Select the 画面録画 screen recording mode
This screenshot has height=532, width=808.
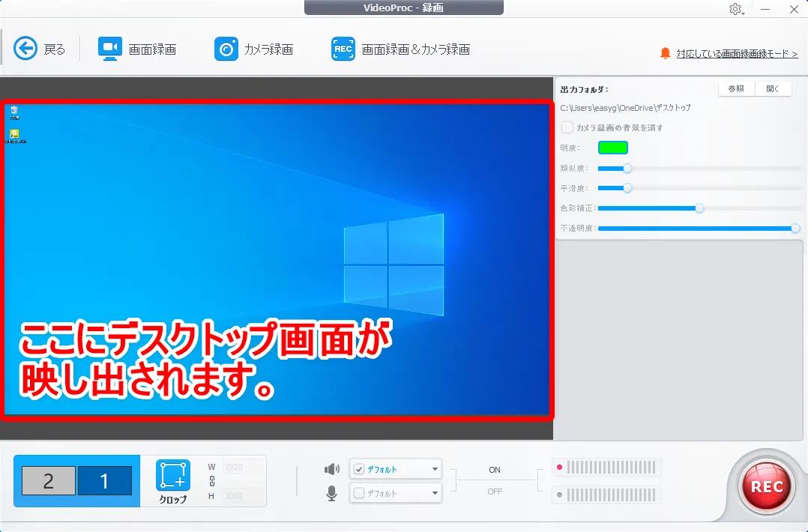pyautogui.click(x=137, y=49)
